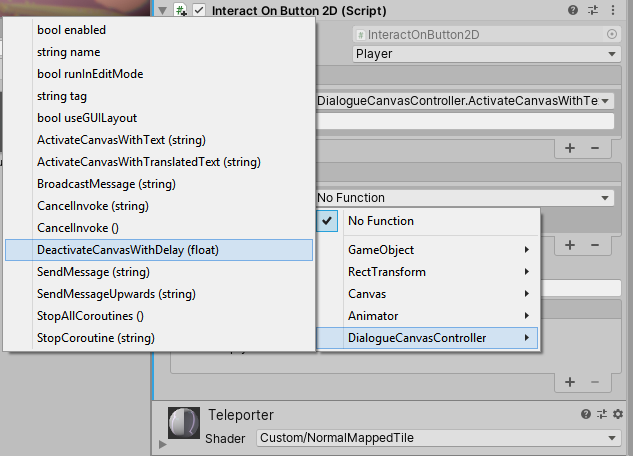Click the text field under ActivateCanvasWithText dropdown
Screen dimensions: 633x456
(464, 122)
